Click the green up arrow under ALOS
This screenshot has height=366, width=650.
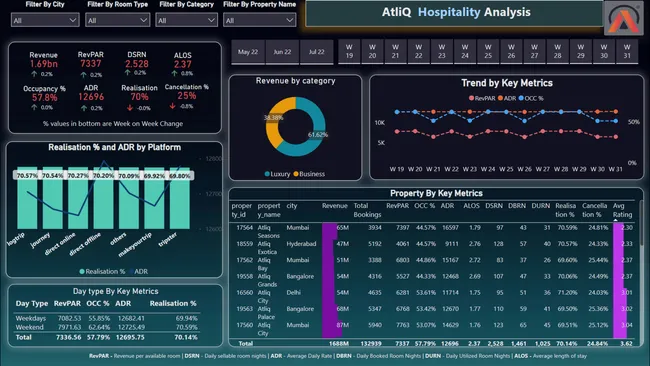[x=175, y=73]
